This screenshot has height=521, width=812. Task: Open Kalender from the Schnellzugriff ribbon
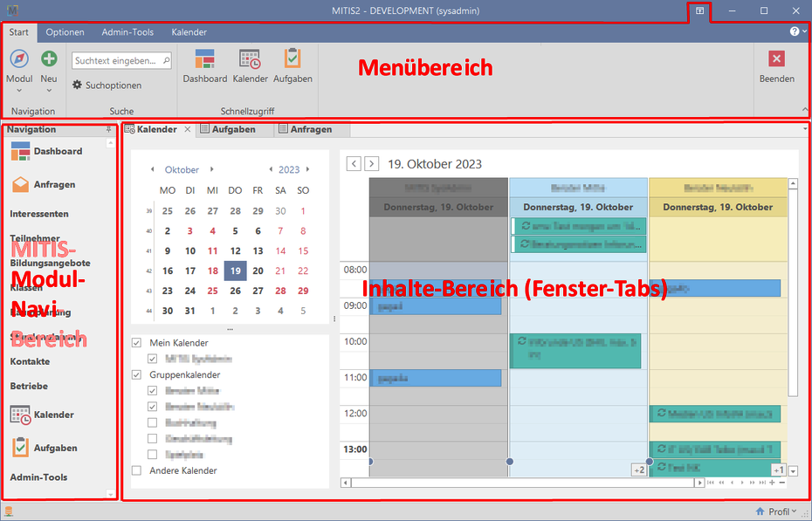250,60
